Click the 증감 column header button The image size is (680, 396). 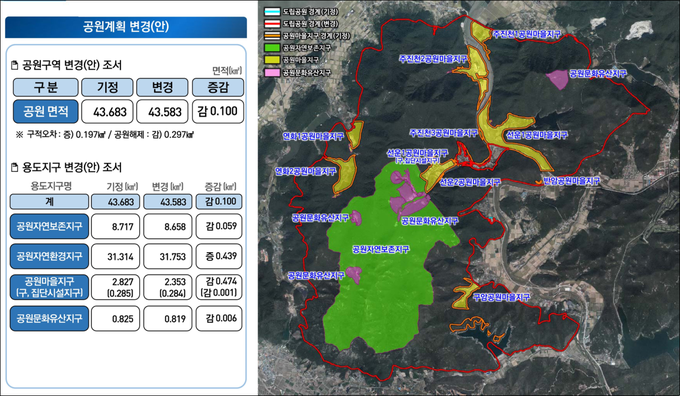click(218, 87)
